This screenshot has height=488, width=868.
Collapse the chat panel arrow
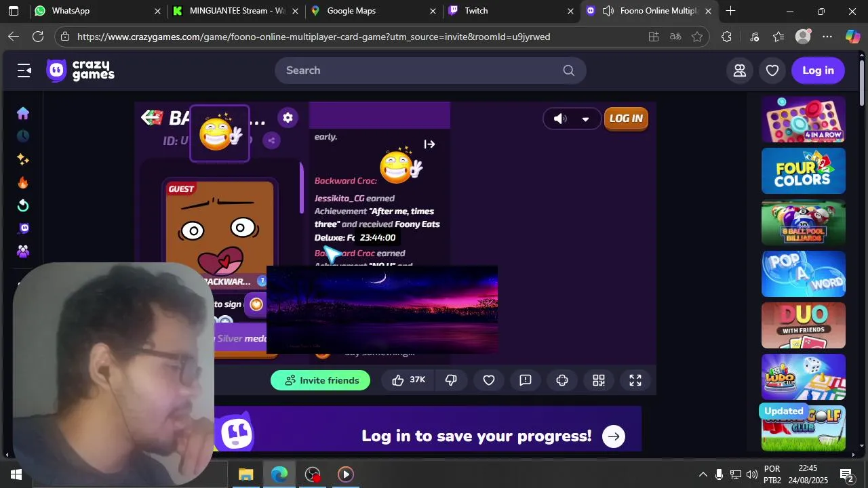[429, 144]
